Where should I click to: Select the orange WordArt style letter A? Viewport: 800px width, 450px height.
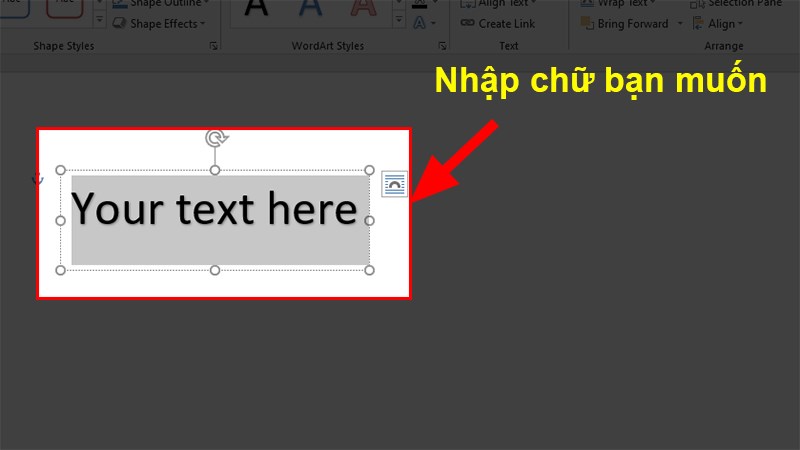point(363,8)
